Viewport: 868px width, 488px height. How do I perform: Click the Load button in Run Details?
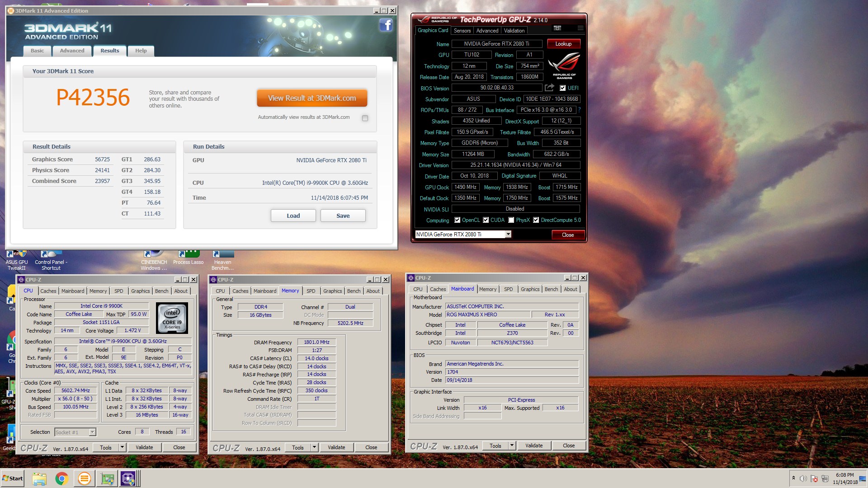(x=293, y=216)
